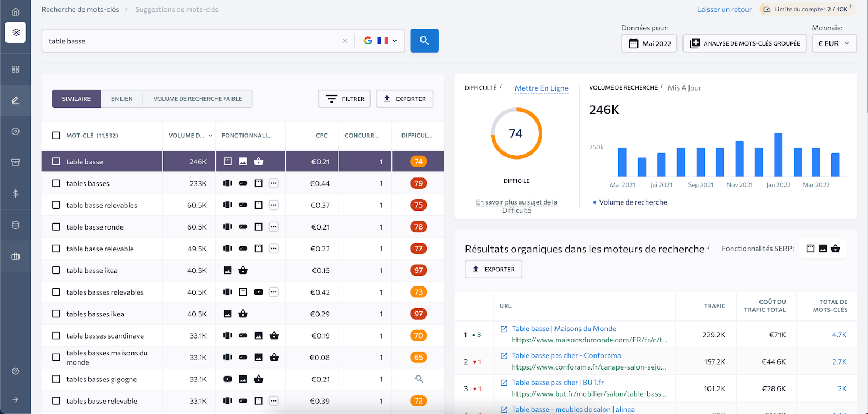Open the dollar sign icon in sidebar
Viewport: 868px width, 414px height.
pos(15,194)
